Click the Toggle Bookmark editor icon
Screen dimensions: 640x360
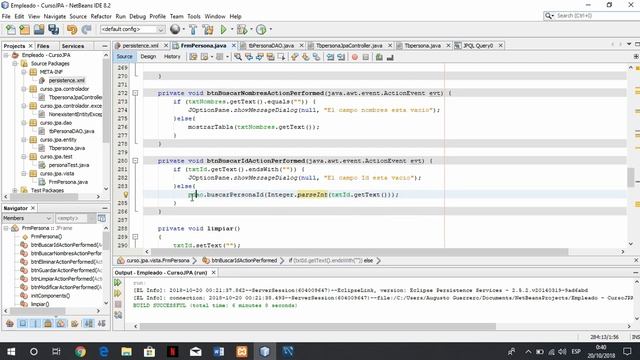coord(316,57)
